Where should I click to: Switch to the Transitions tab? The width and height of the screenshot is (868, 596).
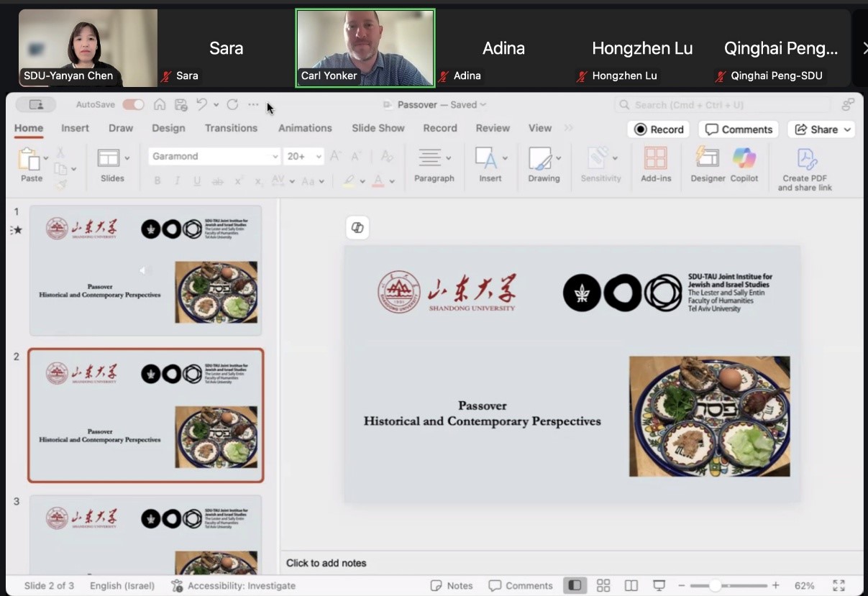coord(231,128)
